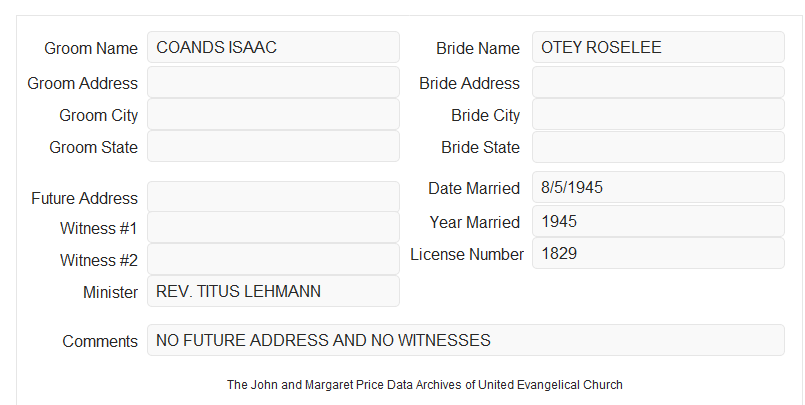Click the Bride State input box
This screenshot has width=805, height=405.
pyautogui.click(x=658, y=147)
